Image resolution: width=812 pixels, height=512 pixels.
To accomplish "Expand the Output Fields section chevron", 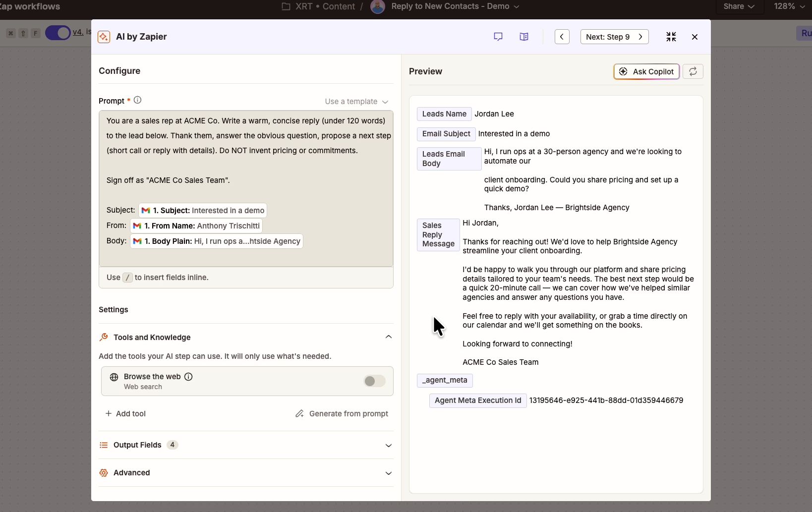I will pyautogui.click(x=389, y=445).
